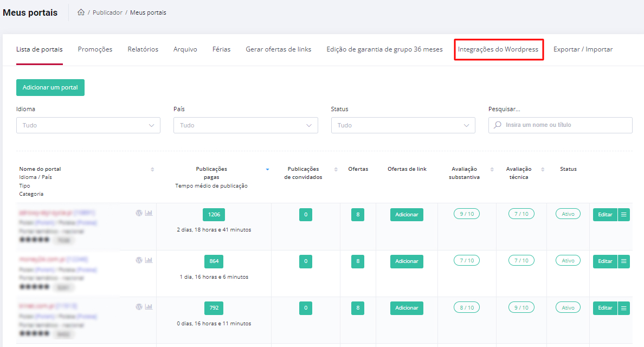
Task: Click "2 dias, 18 horas e 41 minutos" text
Action: (x=214, y=230)
